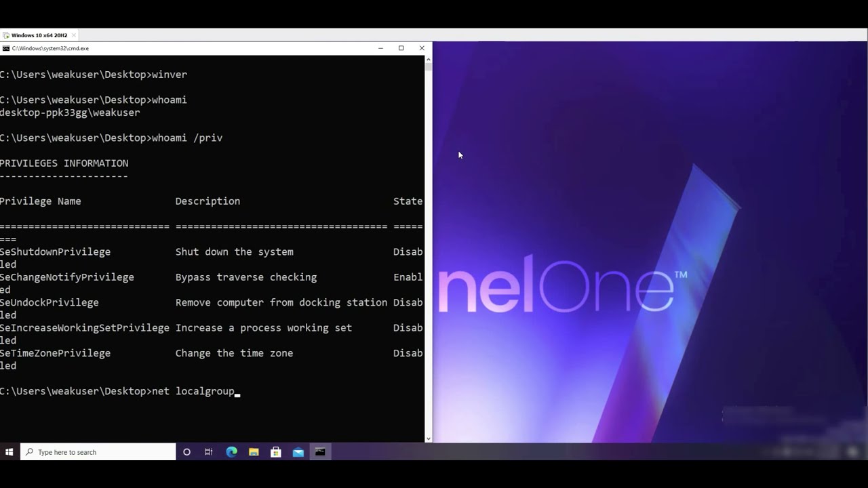Click 'Bypass traverse checking' description
Viewport: 868px width, 488px height.
pyautogui.click(x=246, y=277)
